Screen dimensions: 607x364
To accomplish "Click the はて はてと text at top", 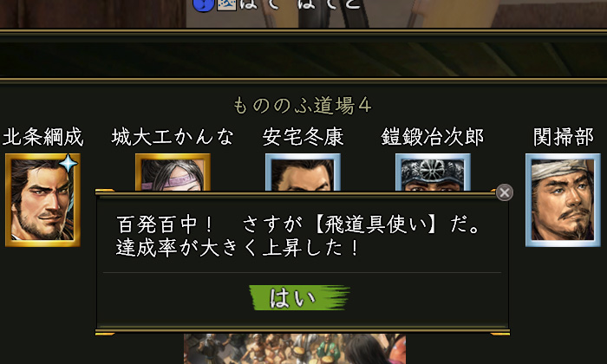I will coord(300,4).
